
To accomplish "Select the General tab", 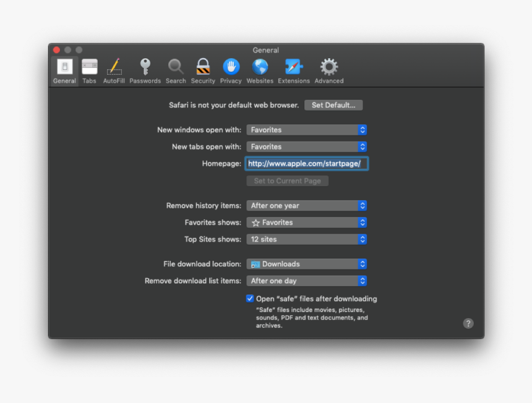I will click(x=64, y=69).
